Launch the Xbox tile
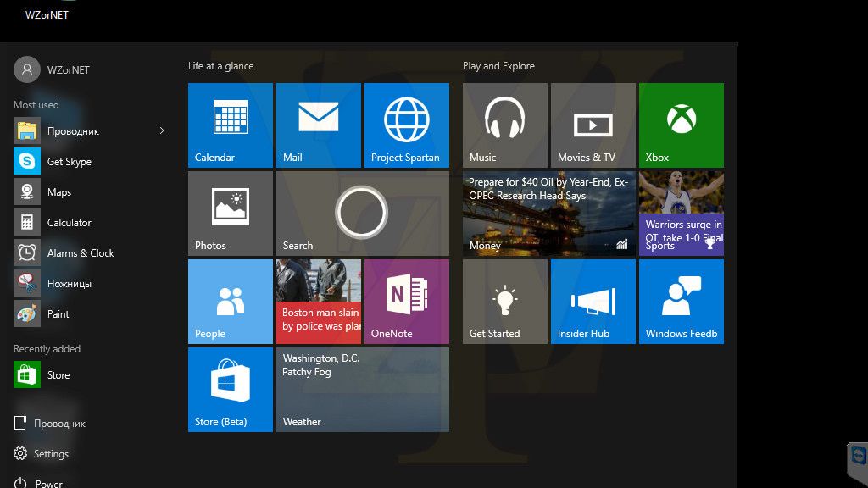The height and width of the screenshot is (488, 868). click(681, 125)
